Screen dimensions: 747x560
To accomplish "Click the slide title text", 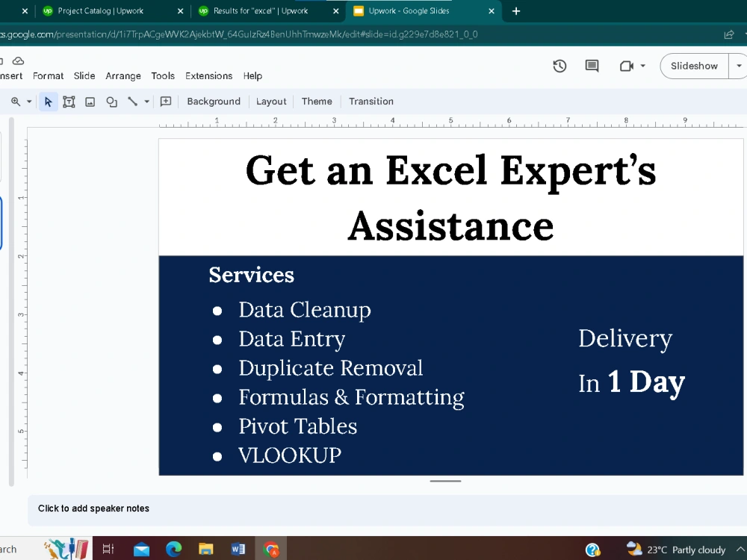I will (450, 197).
